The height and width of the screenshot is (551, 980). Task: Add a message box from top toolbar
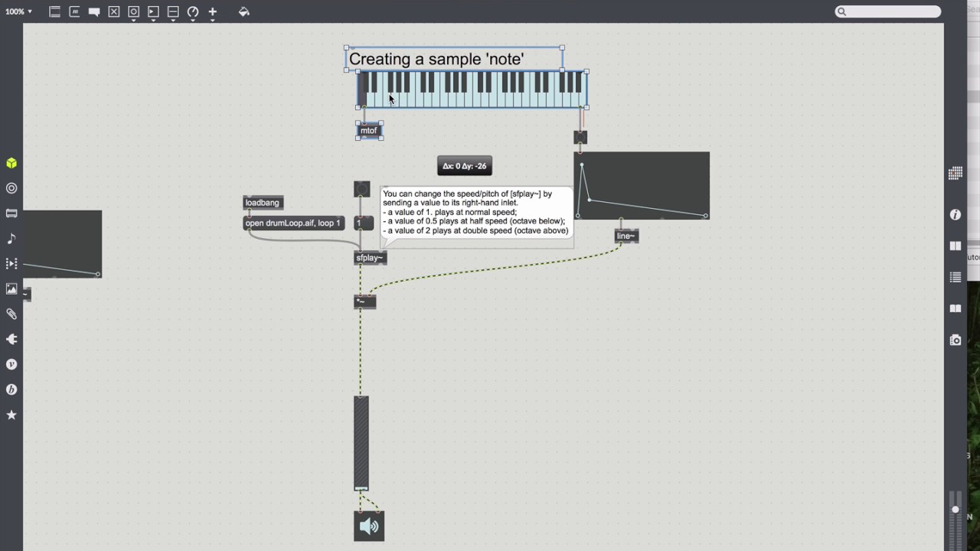pos(74,11)
